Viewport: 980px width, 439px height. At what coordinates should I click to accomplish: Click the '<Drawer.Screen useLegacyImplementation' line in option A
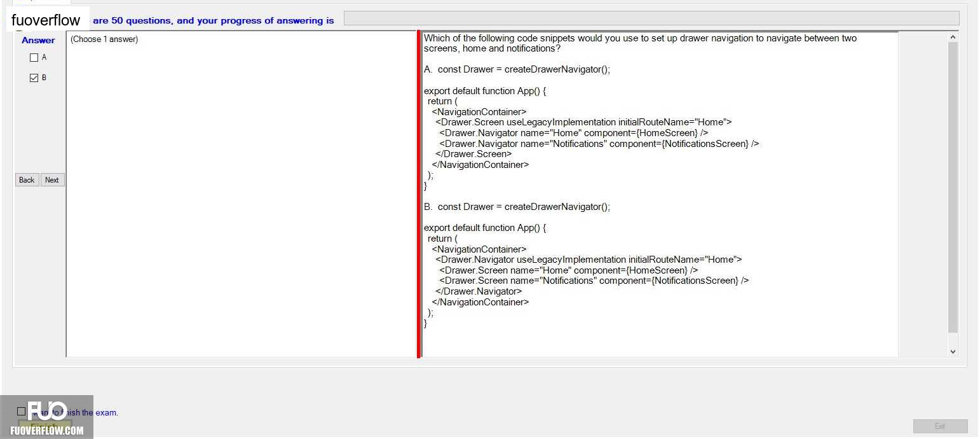(x=583, y=122)
